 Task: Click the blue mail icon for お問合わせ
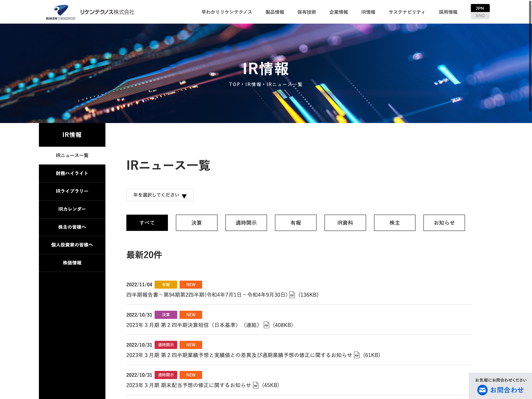click(482, 390)
